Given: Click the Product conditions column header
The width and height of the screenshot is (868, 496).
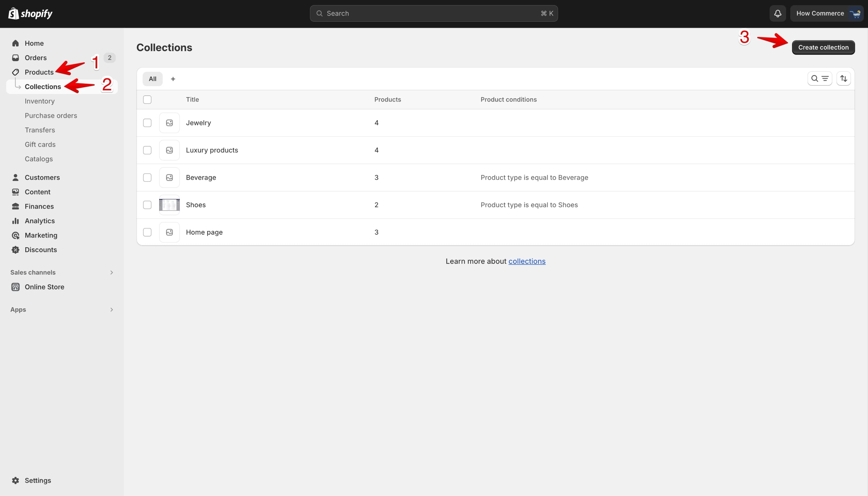Looking at the screenshot, I should pos(508,99).
